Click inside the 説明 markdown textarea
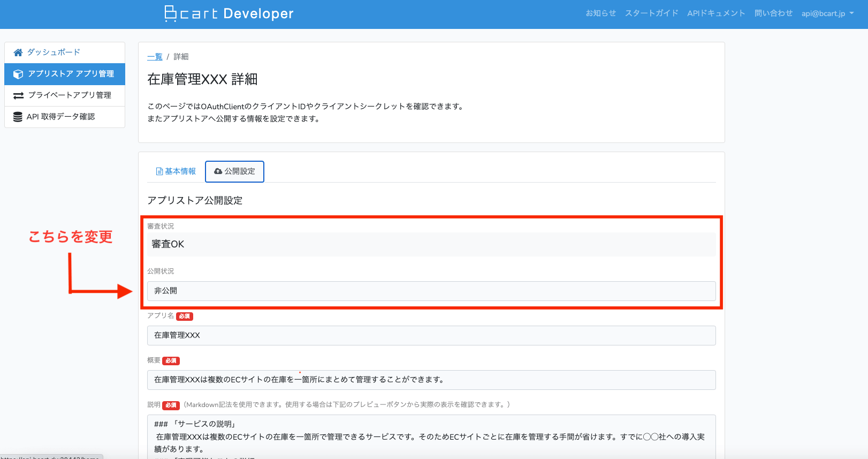 (431, 437)
